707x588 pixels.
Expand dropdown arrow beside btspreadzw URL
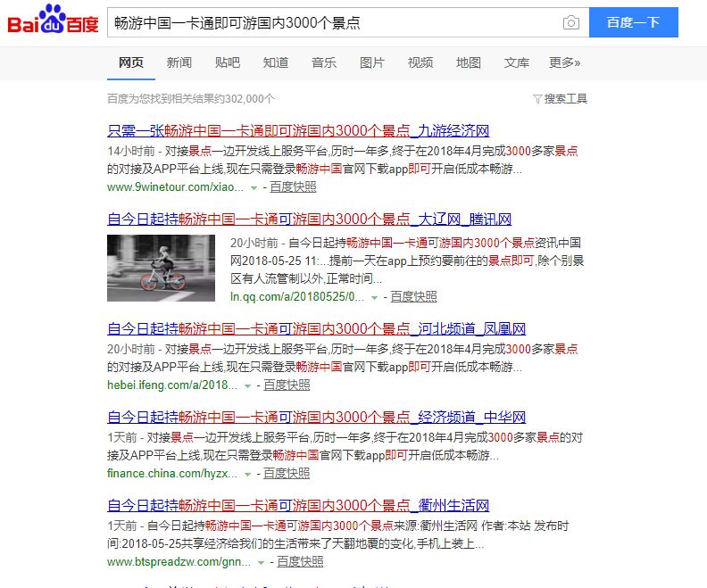(261, 563)
